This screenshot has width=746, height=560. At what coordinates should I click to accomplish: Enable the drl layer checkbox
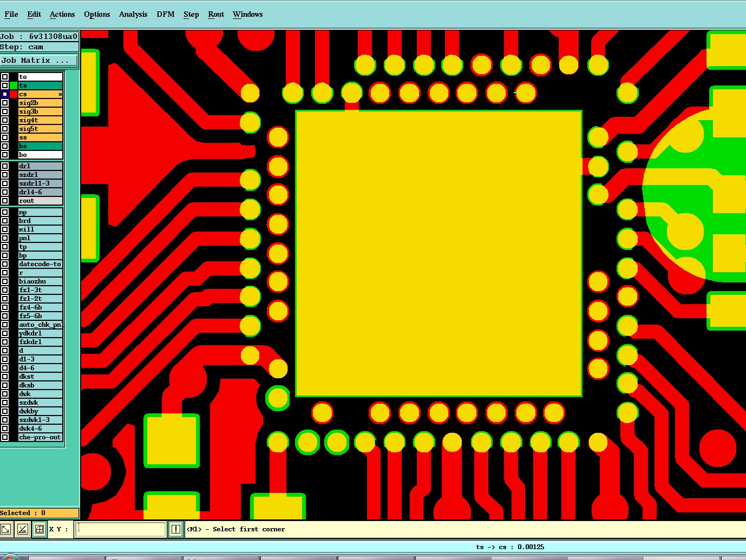(x=5, y=166)
